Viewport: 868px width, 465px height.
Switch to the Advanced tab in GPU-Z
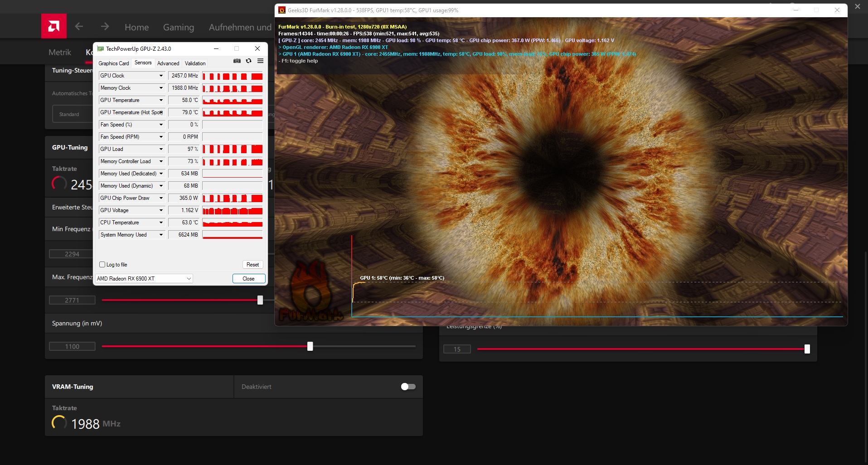point(168,63)
